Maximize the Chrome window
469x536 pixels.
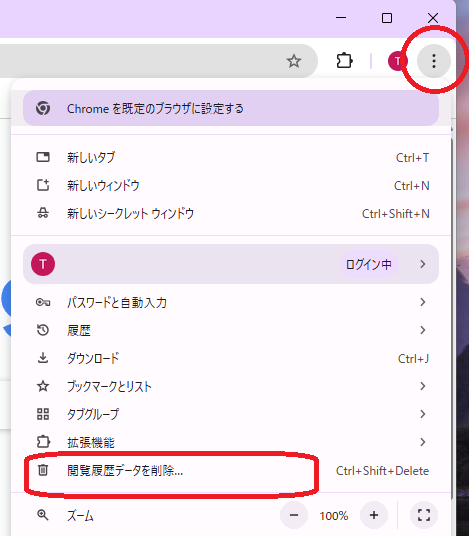point(387,18)
